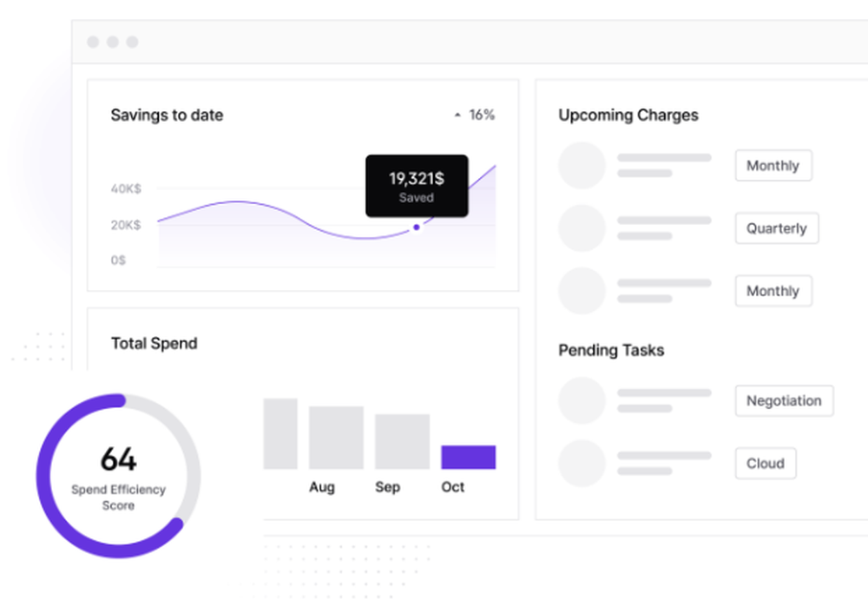Screen dimensions: 868x600
Task: Click the Pending Tasks heading
Action: coord(610,351)
